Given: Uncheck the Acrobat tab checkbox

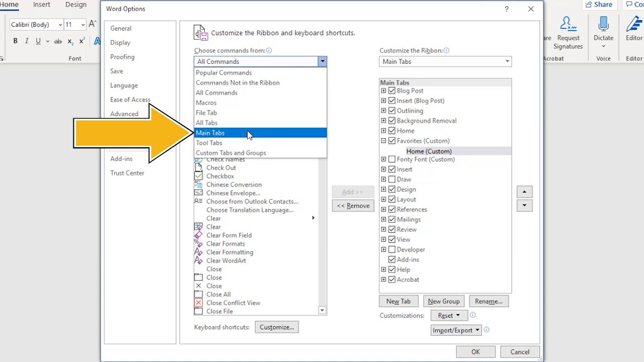Looking at the screenshot, I should click(x=392, y=280).
